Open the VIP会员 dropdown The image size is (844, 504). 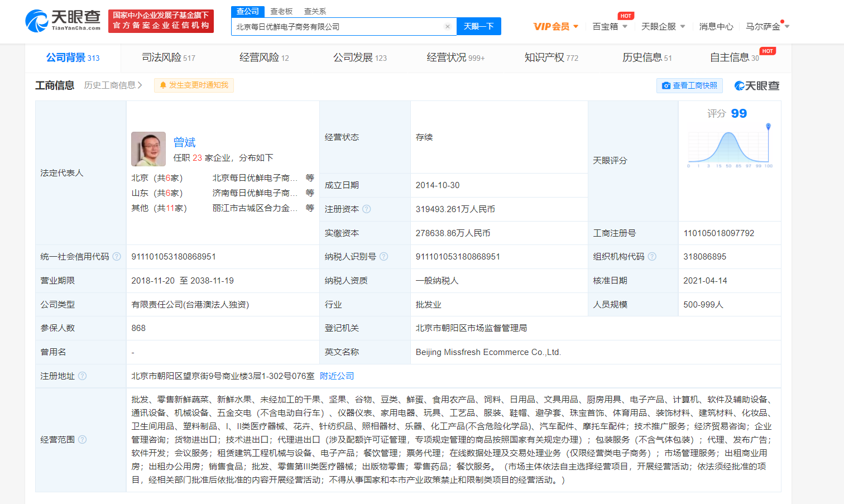tap(555, 26)
